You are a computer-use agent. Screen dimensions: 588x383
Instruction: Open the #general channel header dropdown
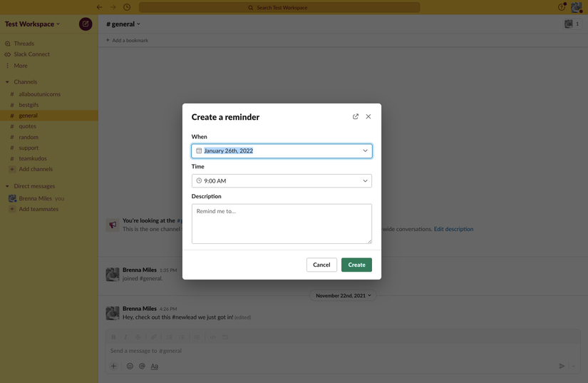tap(123, 24)
